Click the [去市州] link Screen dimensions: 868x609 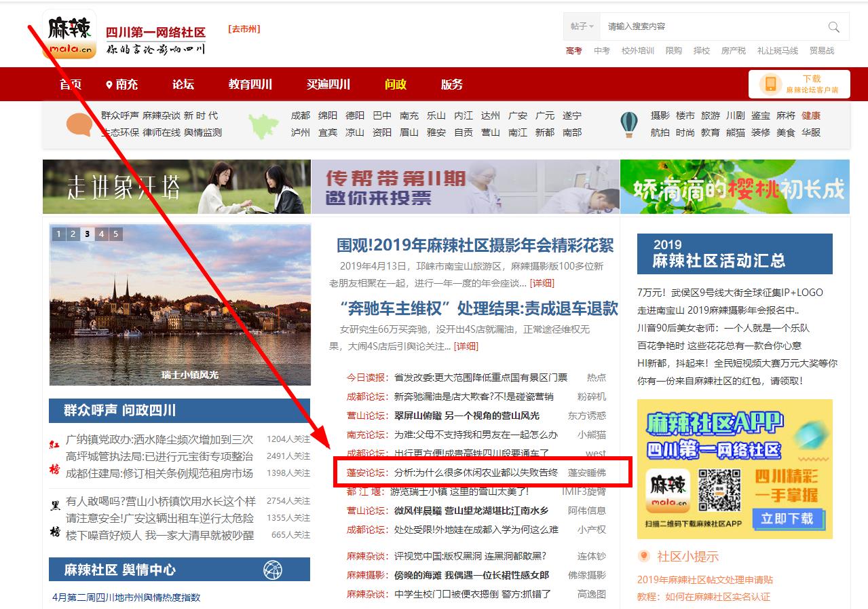(244, 29)
